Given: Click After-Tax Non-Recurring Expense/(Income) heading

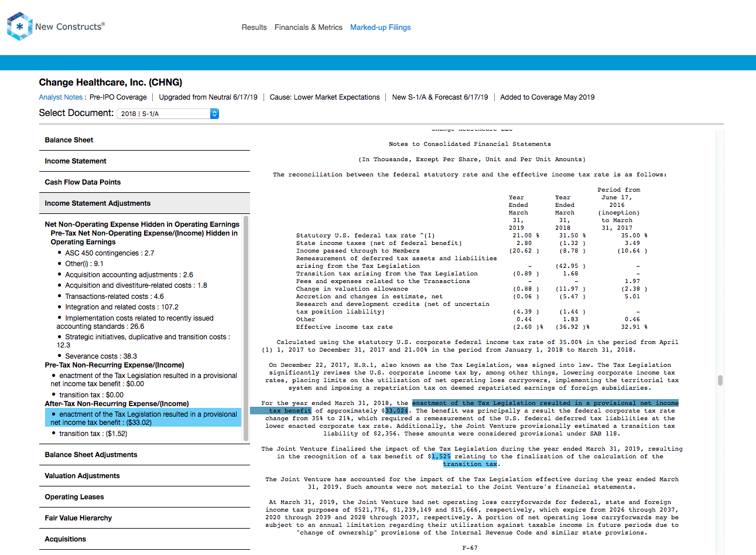Looking at the screenshot, I should 117,404.
